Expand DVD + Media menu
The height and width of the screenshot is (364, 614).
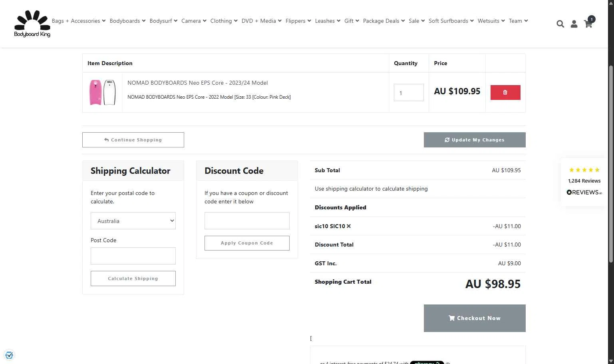point(261,21)
